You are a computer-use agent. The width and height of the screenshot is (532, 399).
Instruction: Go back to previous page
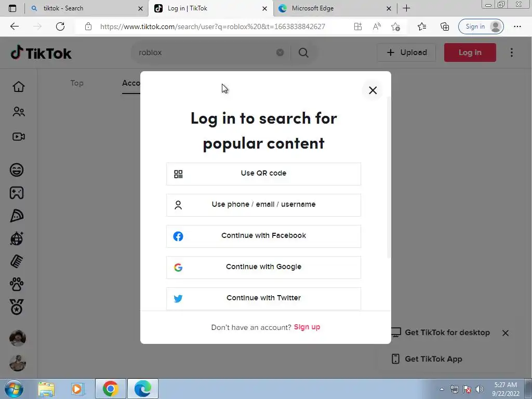[15, 26]
